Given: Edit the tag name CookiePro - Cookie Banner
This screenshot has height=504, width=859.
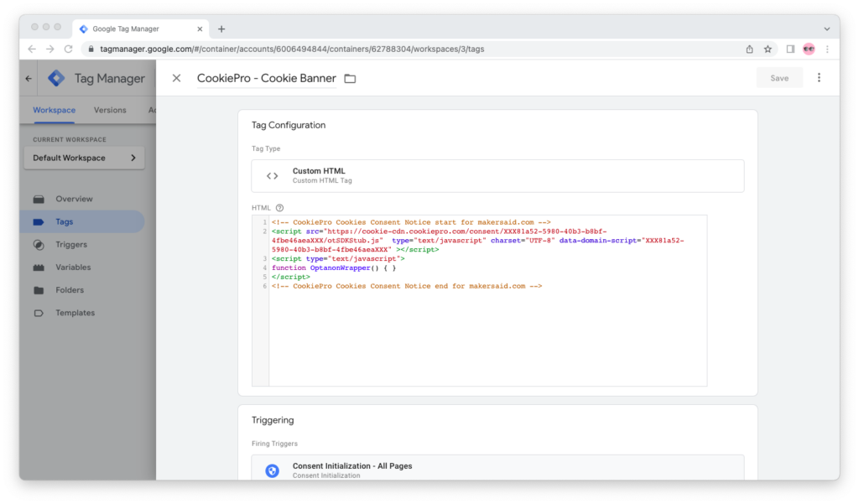Looking at the screenshot, I should [x=266, y=78].
